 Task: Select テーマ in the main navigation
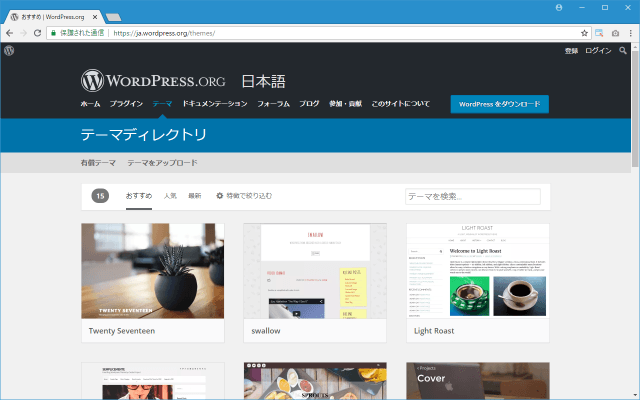click(x=162, y=104)
